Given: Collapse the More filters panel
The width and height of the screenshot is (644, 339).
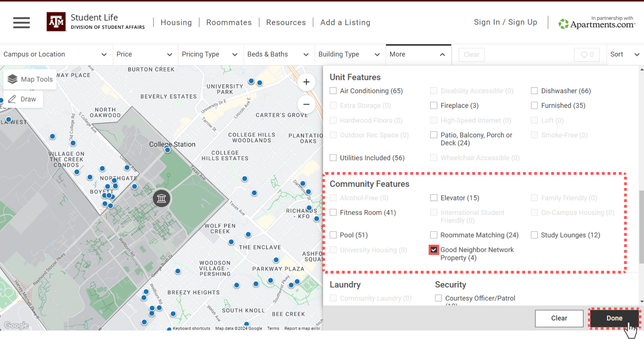Looking at the screenshot, I should pyautogui.click(x=418, y=54).
